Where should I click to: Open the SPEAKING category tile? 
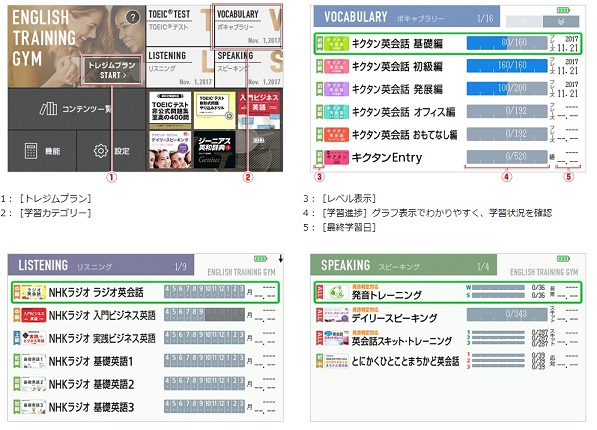coord(249,67)
